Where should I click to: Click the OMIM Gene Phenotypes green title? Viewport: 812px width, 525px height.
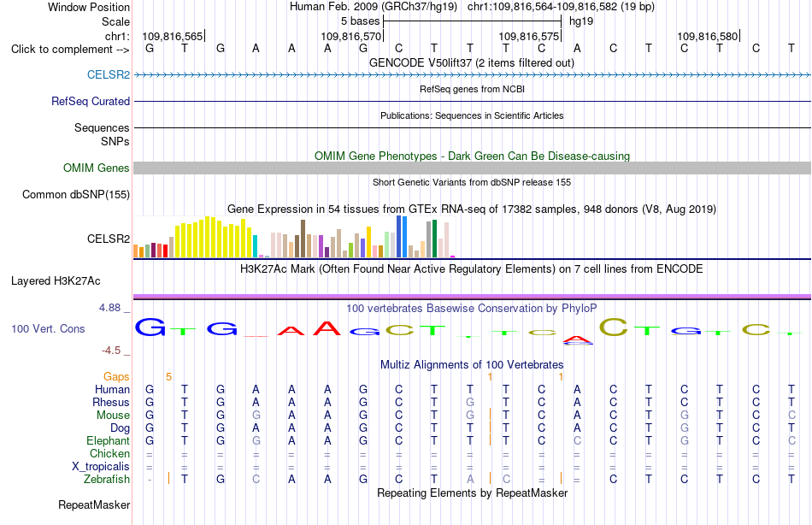tap(472, 156)
